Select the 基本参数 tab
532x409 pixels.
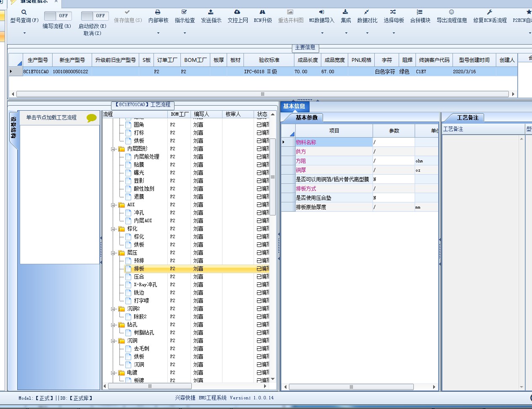coord(307,118)
